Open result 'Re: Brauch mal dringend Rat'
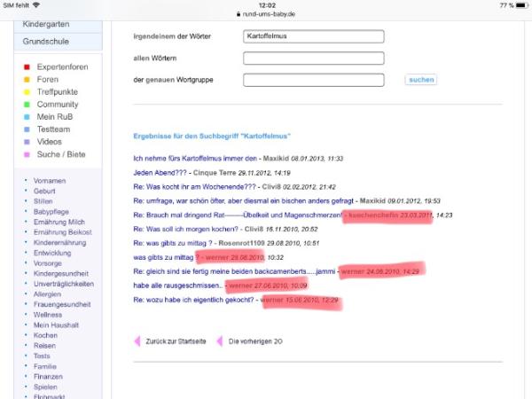Screen dimensions: 532x399 [x=238, y=215]
